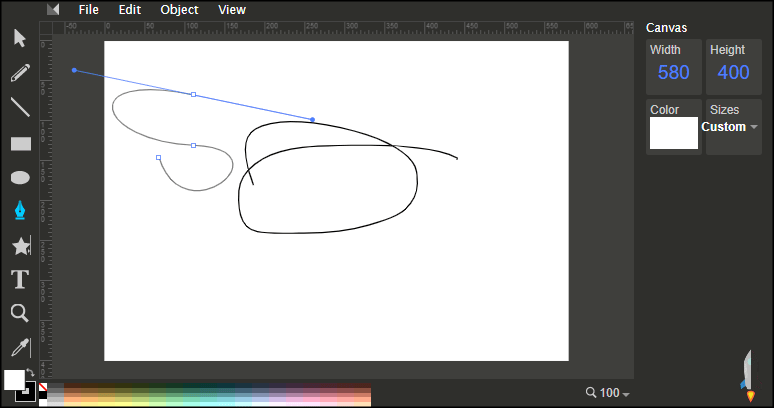Screen dimensions: 774x408
Task: Expand the Sizes Custom dropdown
Action: (730, 127)
